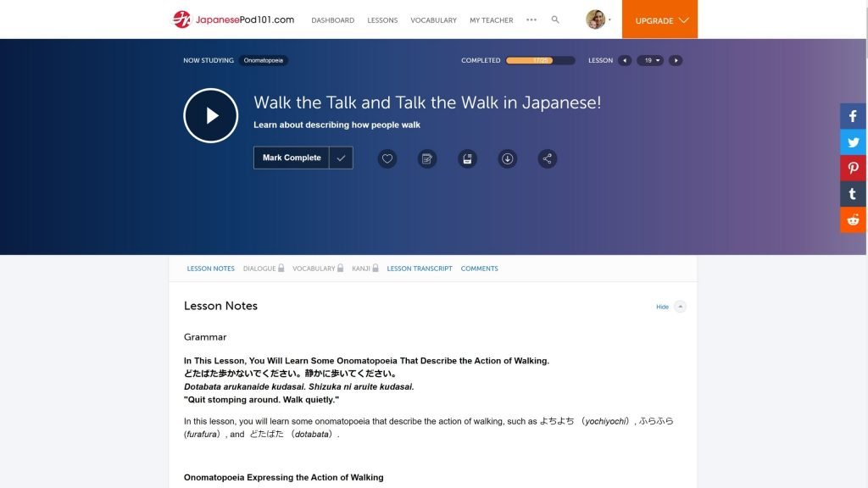Viewport: 868px width, 488px height.
Task: Open the site search magnifier
Action: click(x=555, y=19)
